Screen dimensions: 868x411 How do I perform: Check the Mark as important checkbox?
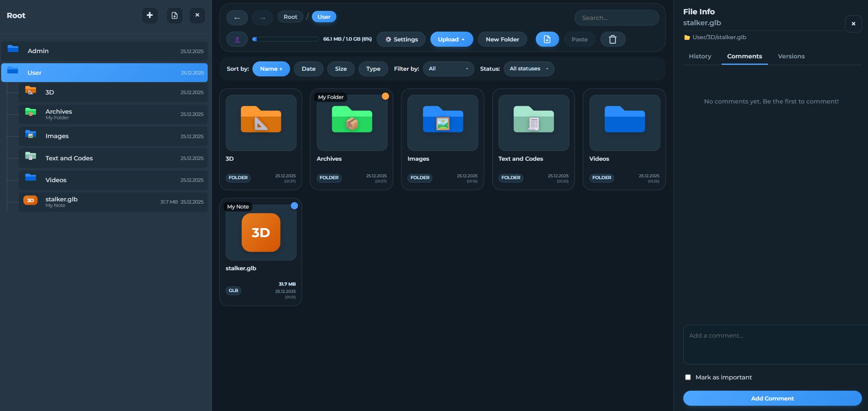click(688, 377)
